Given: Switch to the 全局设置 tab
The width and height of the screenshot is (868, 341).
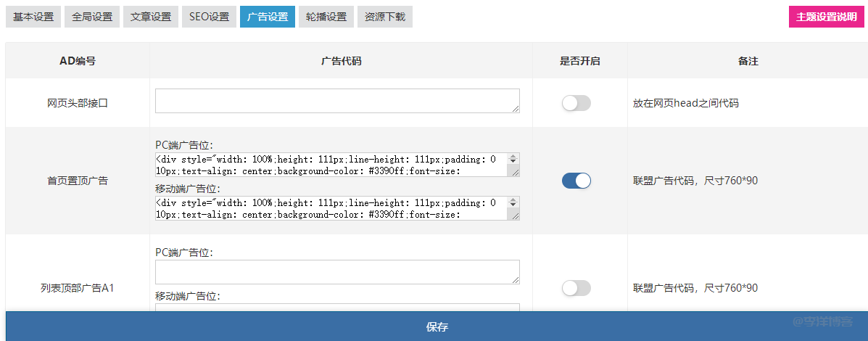Looking at the screenshot, I should pyautogui.click(x=92, y=17).
